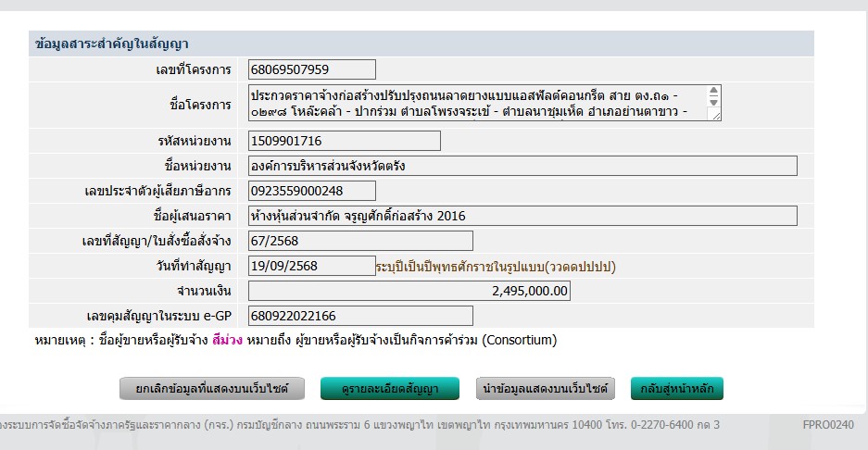Screen dimensions: 868x450
Task: Click agency name field องค์การบริหารส่วนจังหวัดตรัง
Action: coord(522,166)
